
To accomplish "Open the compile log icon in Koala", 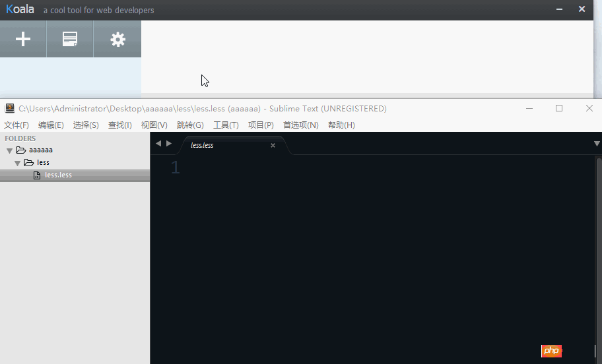I will coord(70,39).
